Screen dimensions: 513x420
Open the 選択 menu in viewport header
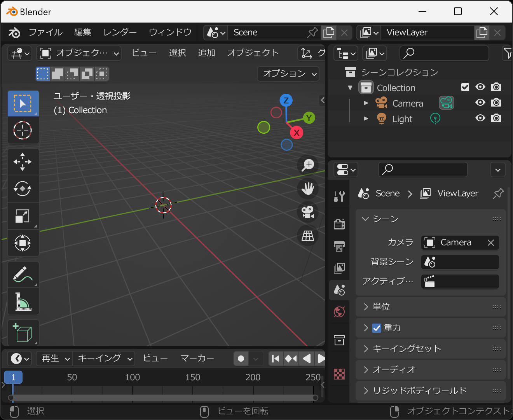point(178,53)
